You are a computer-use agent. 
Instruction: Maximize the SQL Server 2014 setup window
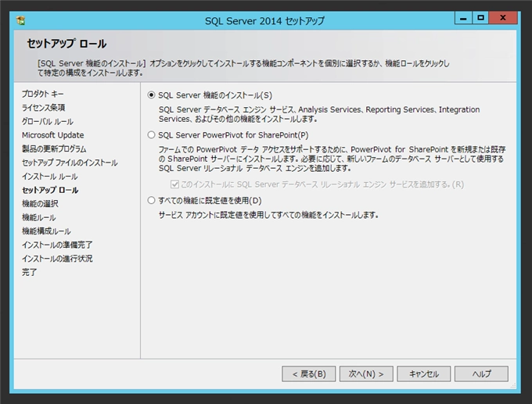pyautogui.click(x=480, y=18)
